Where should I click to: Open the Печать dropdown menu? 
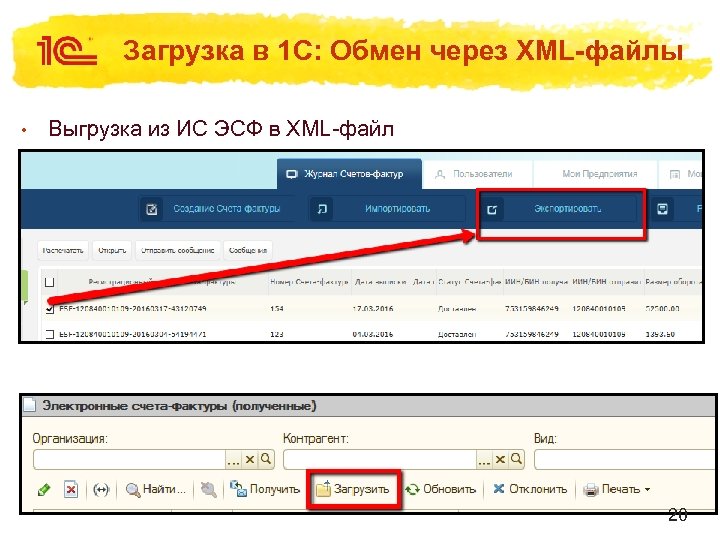click(617, 489)
